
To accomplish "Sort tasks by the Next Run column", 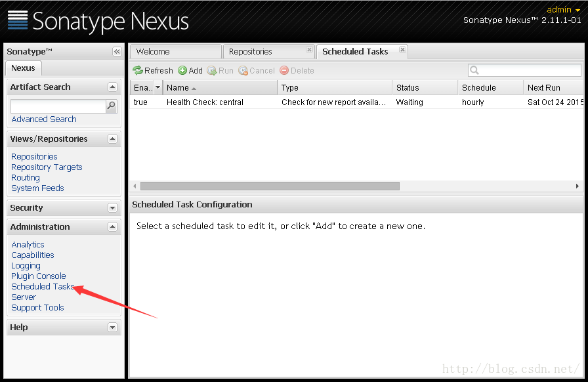I will click(554, 87).
